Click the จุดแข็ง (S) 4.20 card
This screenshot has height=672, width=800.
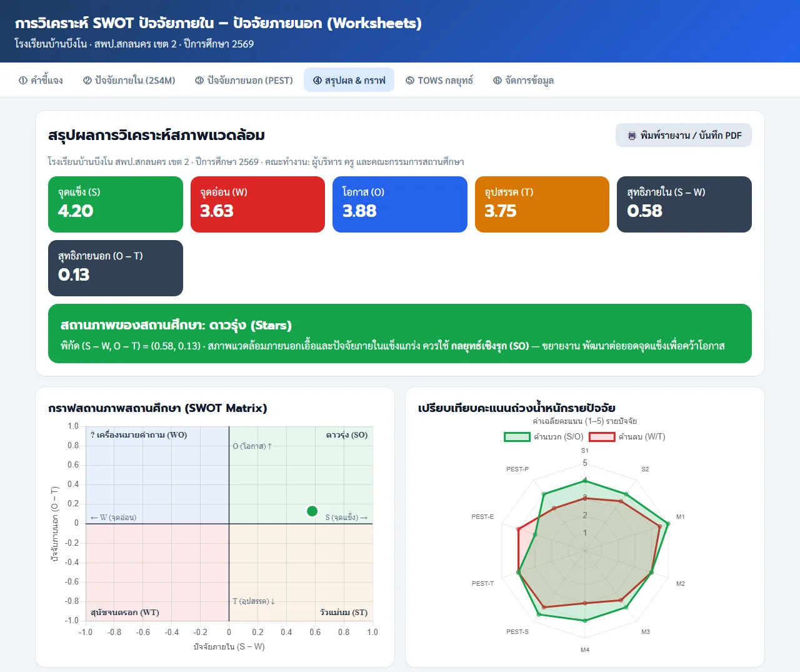pyautogui.click(x=116, y=204)
